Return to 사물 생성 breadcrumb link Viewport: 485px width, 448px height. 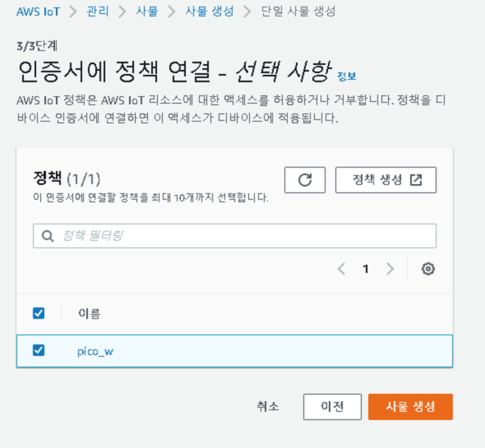coord(209,12)
